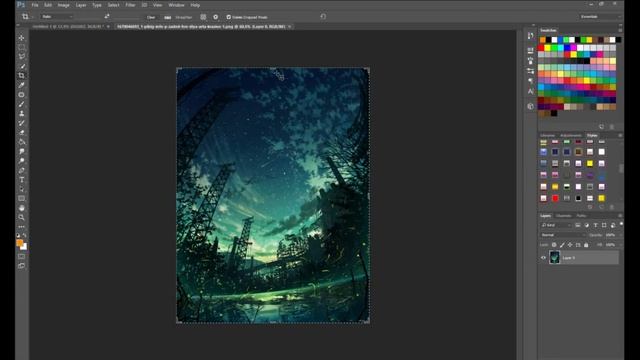This screenshot has height=360, width=640.
Task: Open the Ratio crop preset dropdown
Action: pos(57,17)
